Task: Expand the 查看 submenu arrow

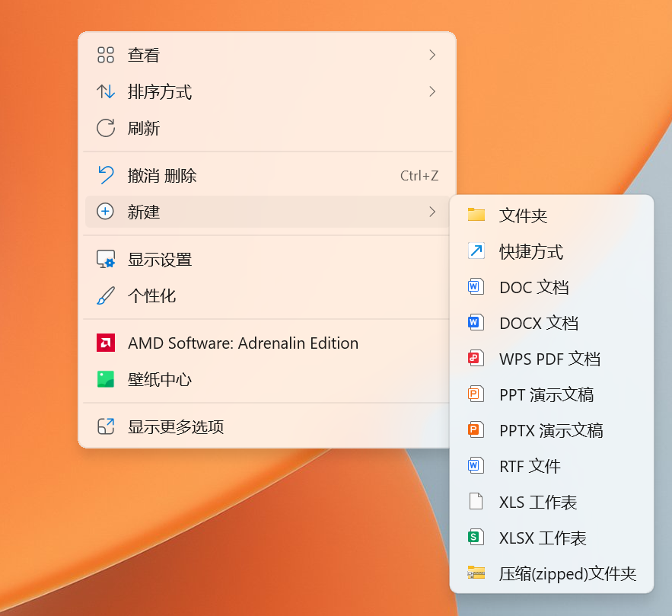Action: (432, 55)
